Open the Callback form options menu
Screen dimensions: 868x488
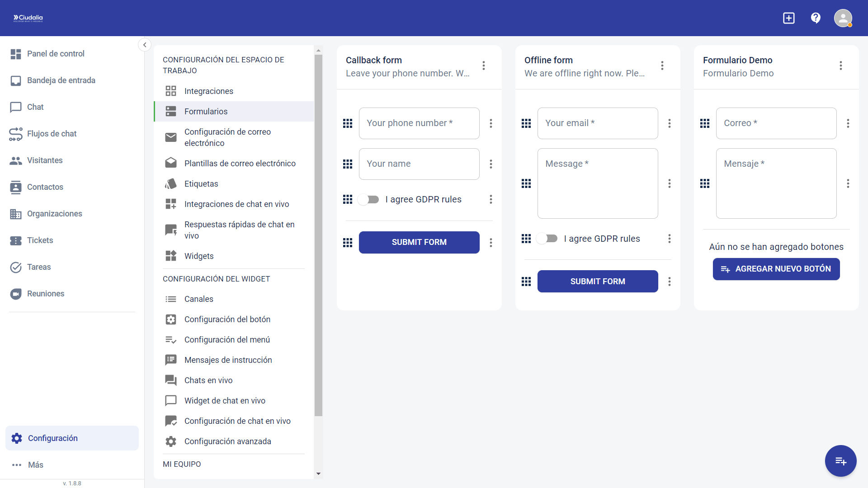(483, 66)
